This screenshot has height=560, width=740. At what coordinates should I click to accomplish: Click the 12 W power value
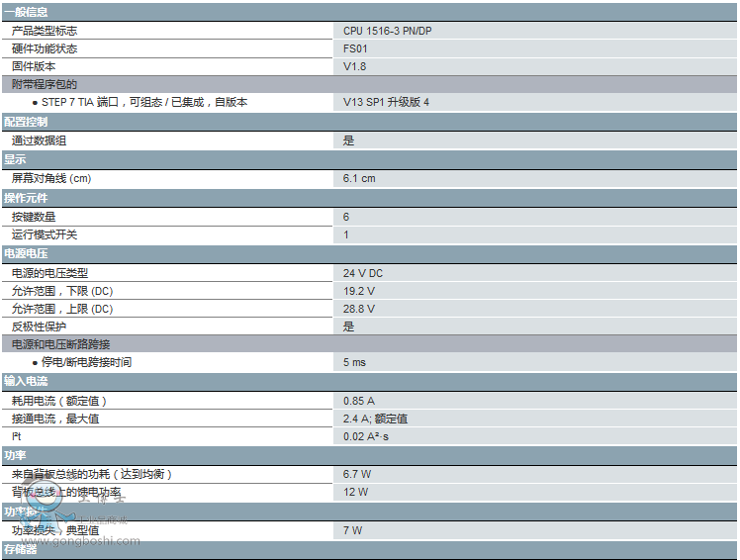click(355, 492)
